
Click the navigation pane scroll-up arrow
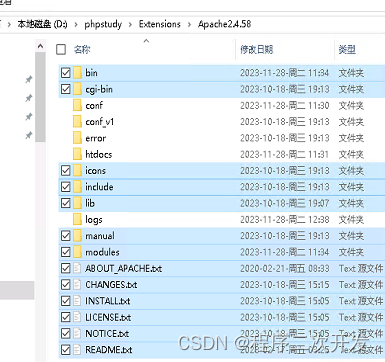point(40,46)
